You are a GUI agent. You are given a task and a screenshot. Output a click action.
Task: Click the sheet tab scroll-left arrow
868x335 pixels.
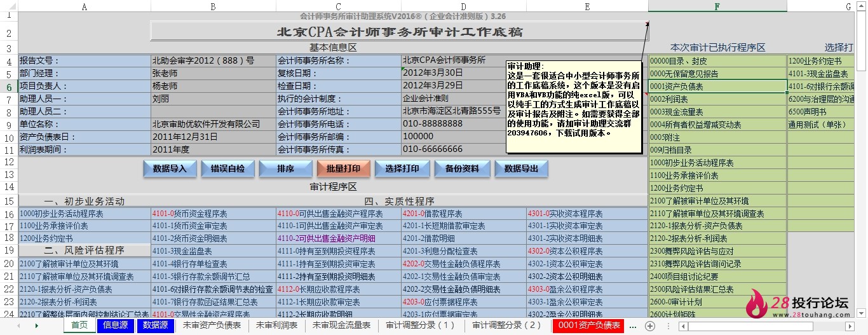point(17,325)
